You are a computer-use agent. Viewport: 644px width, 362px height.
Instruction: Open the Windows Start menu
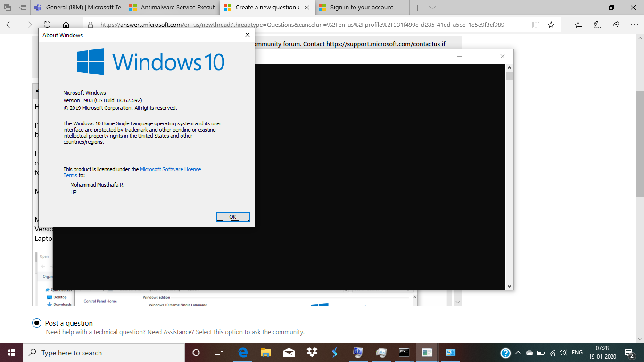pos(11,353)
